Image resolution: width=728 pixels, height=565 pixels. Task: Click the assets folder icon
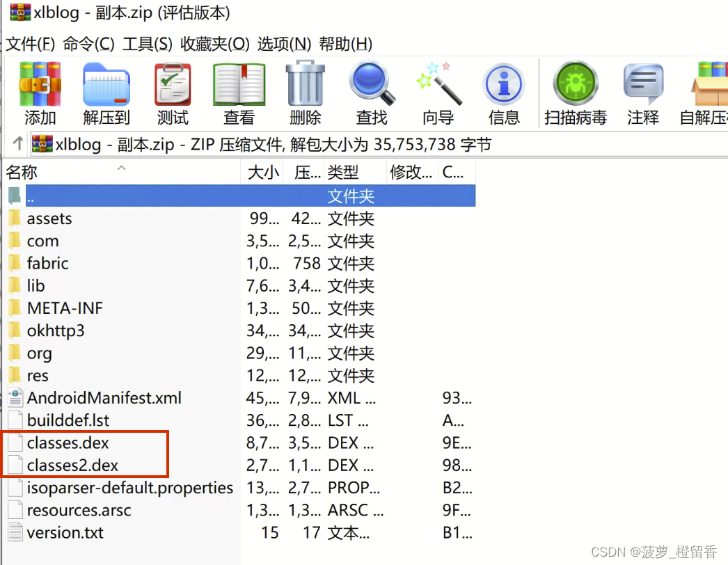tap(15, 218)
